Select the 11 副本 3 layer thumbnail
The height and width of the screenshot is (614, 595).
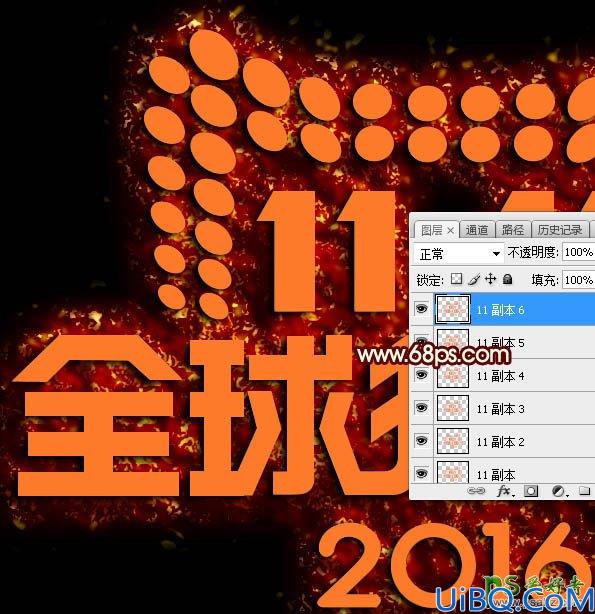coord(453,408)
